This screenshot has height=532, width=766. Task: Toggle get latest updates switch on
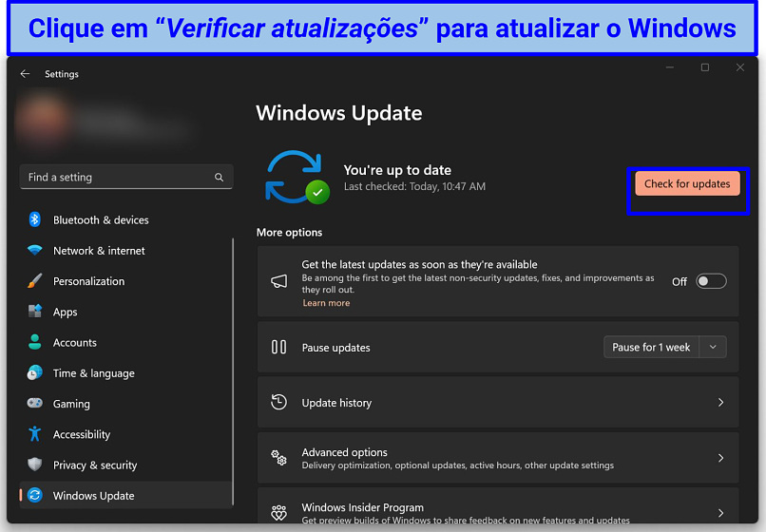pos(711,281)
